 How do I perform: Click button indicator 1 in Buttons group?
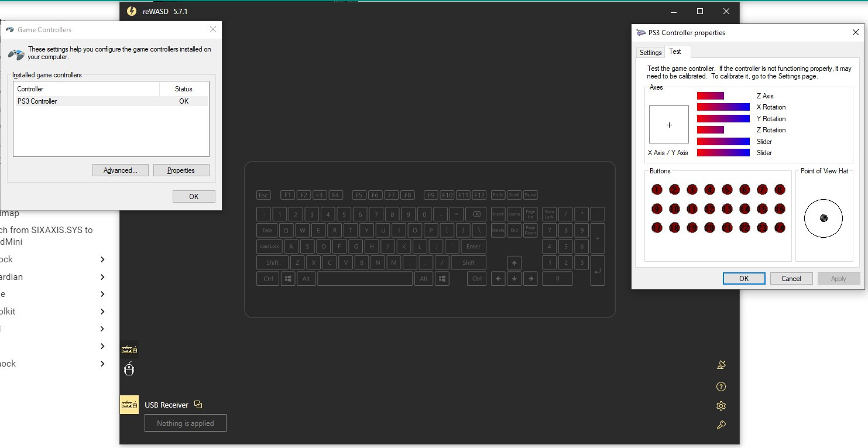pos(657,189)
